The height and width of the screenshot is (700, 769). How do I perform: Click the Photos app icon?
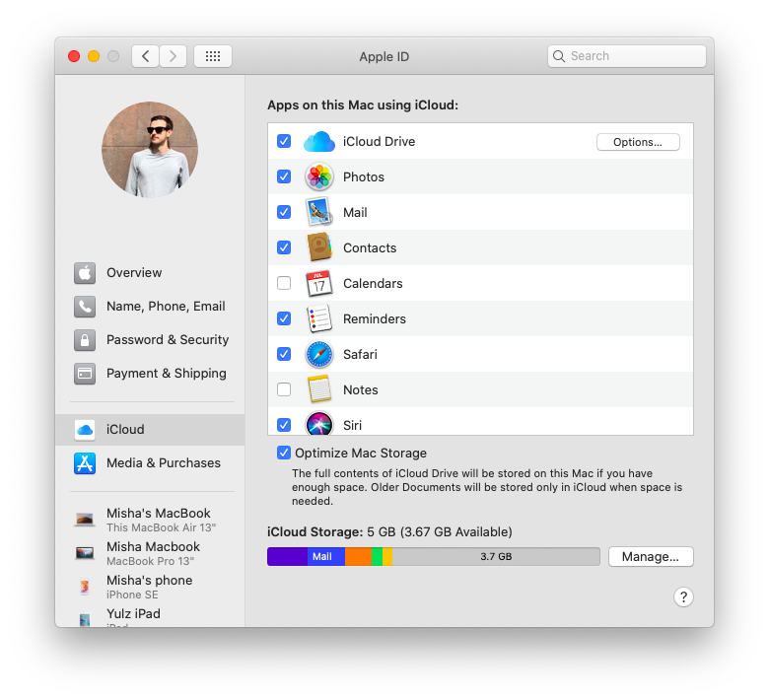(319, 177)
